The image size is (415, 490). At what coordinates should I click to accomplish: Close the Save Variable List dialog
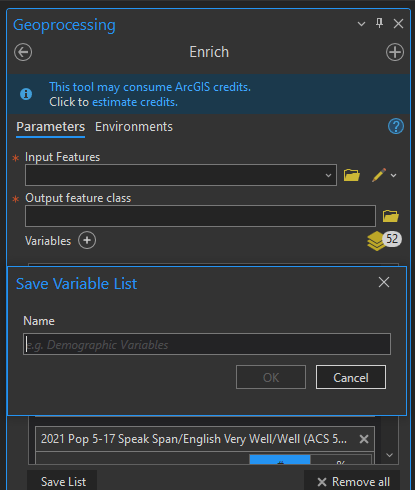pyautogui.click(x=384, y=282)
